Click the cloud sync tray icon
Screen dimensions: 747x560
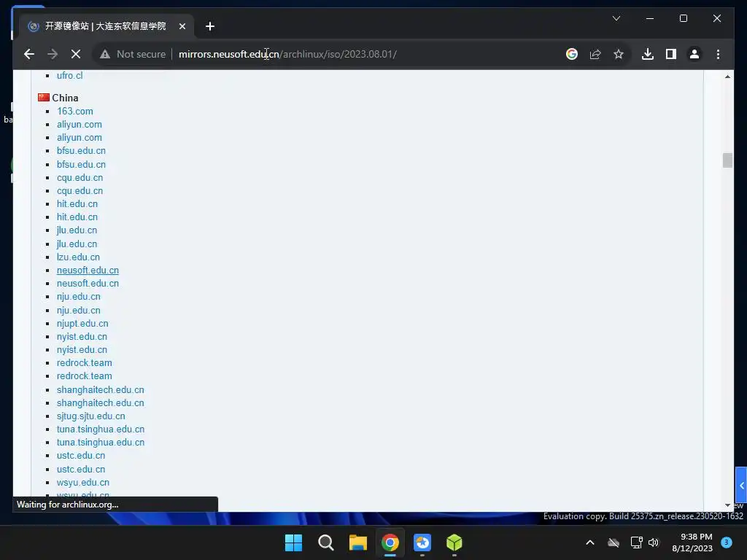[x=614, y=542]
